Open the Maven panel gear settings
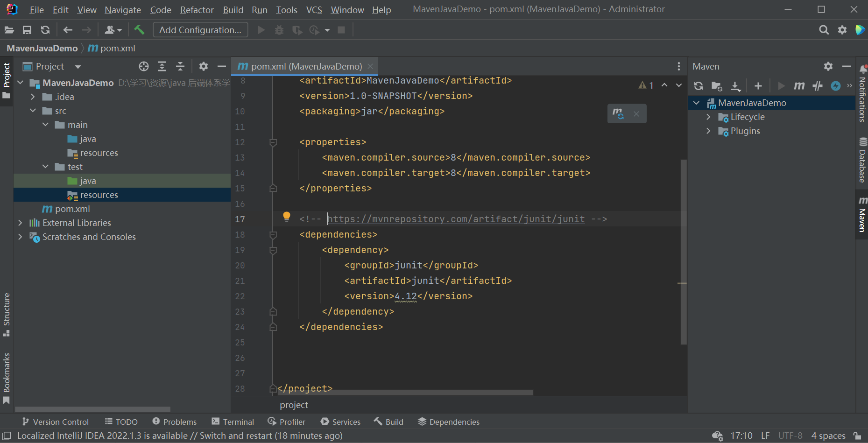Viewport: 868px width, 443px height. click(828, 66)
